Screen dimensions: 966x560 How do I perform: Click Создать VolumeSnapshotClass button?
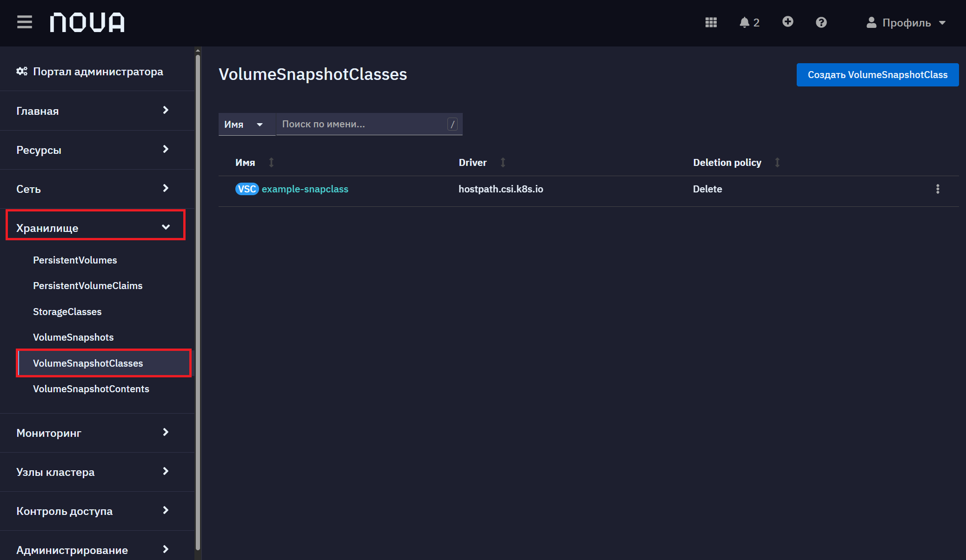coord(877,75)
